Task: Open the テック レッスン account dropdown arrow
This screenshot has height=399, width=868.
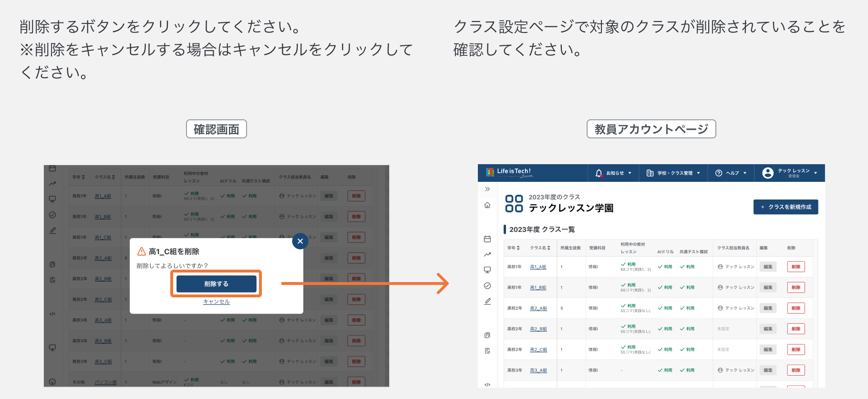Action: point(816,173)
